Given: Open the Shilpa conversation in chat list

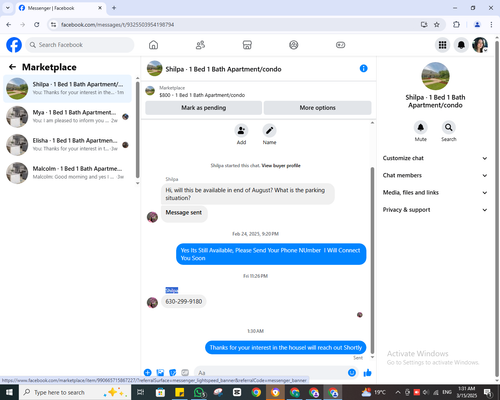Looking at the screenshot, I should (67, 89).
